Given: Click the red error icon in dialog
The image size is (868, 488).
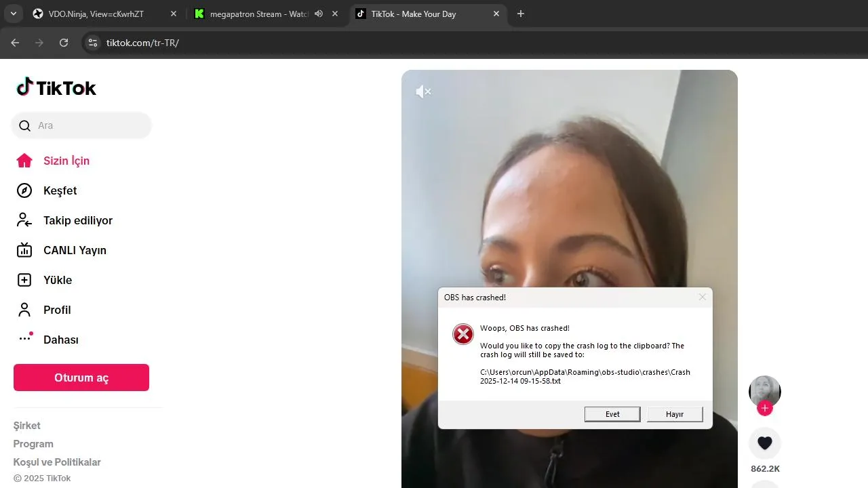Looking at the screenshot, I should coord(463,334).
